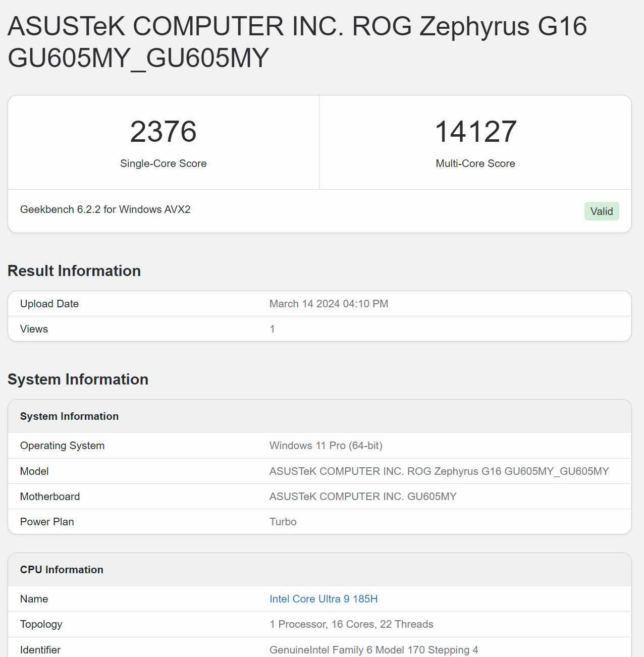The image size is (644, 657).
Task: Open the Intel Core Ultra 9 185H link
Action: click(x=324, y=599)
